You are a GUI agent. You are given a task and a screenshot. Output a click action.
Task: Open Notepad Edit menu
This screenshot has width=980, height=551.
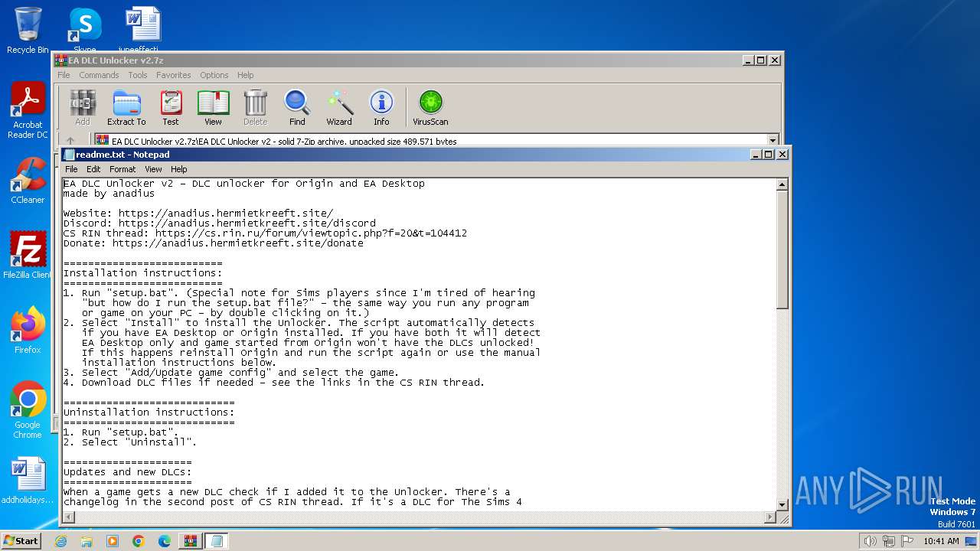point(93,169)
